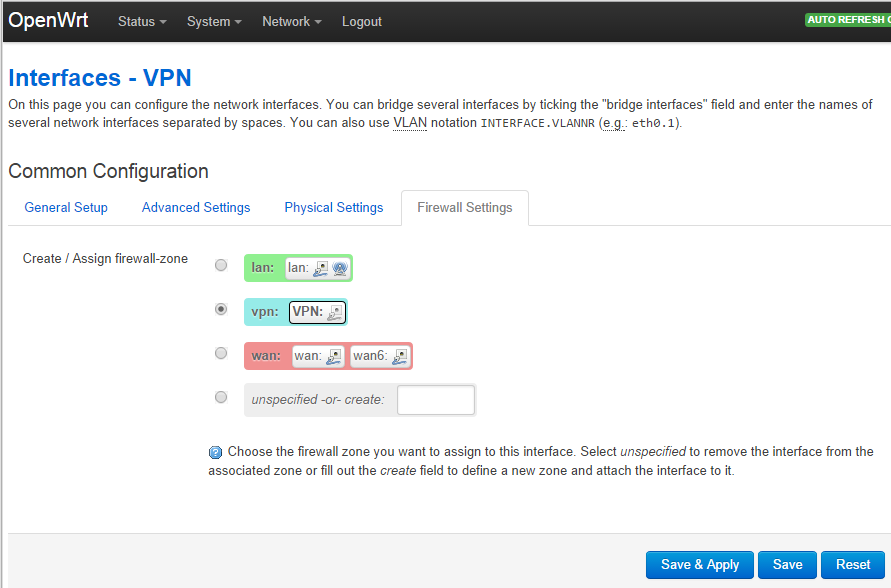Image resolution: width=891 pixels, height=588 pixels.
Task: Switch to the Advanced Settings tab
Action: tap(196, 208)
